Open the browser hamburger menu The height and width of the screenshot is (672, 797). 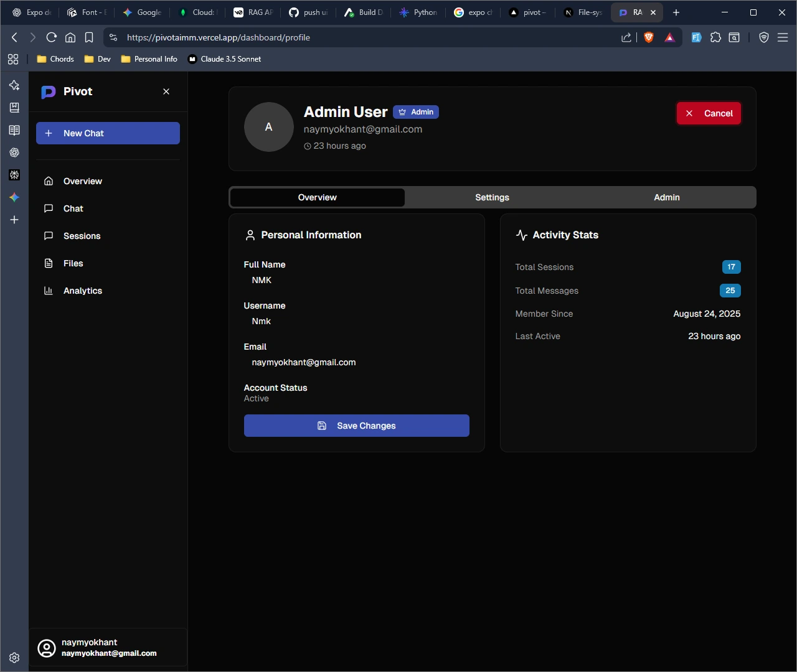tap(783, 37)
